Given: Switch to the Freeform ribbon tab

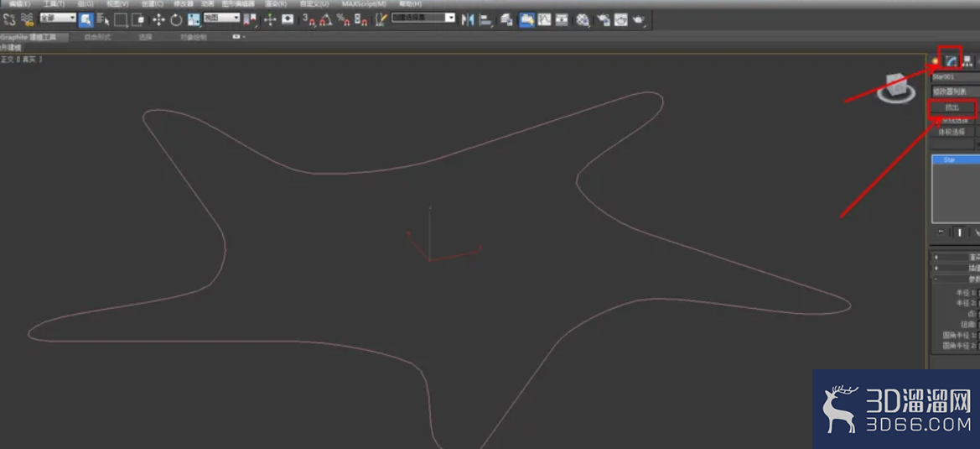Looking at the screenshot, I should point(97,37).
